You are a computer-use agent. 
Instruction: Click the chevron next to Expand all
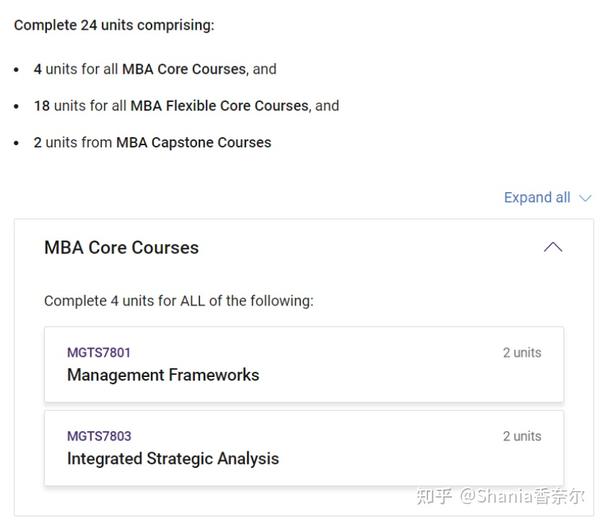coord(585,198)
